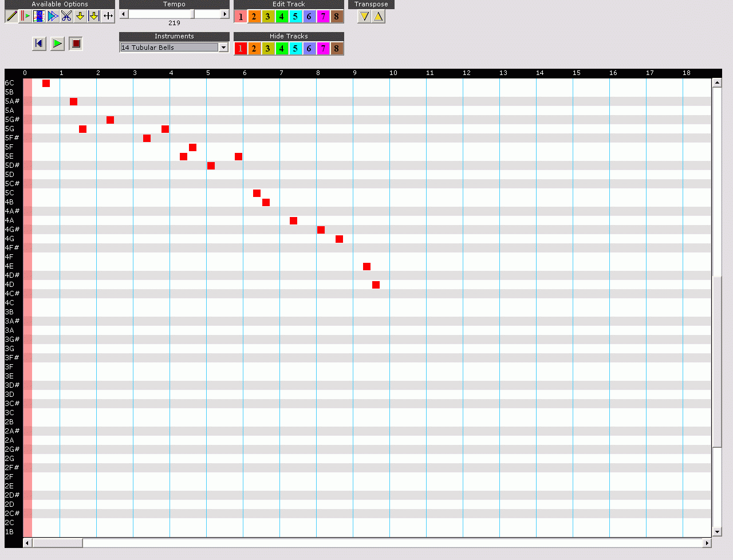Click the horizontal stretch tool in Available Options
The height and width of the screenshot is (560, 733).
click(x=108, y=17)
